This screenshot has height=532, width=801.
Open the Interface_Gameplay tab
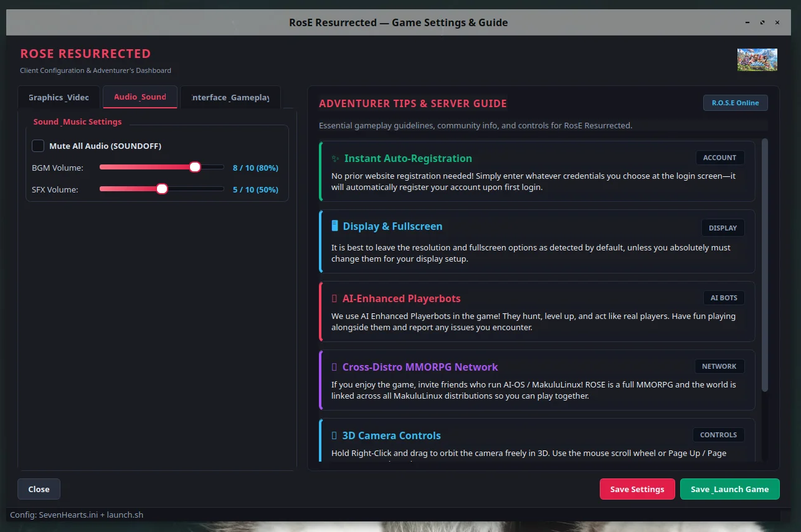tap(230, 97)
